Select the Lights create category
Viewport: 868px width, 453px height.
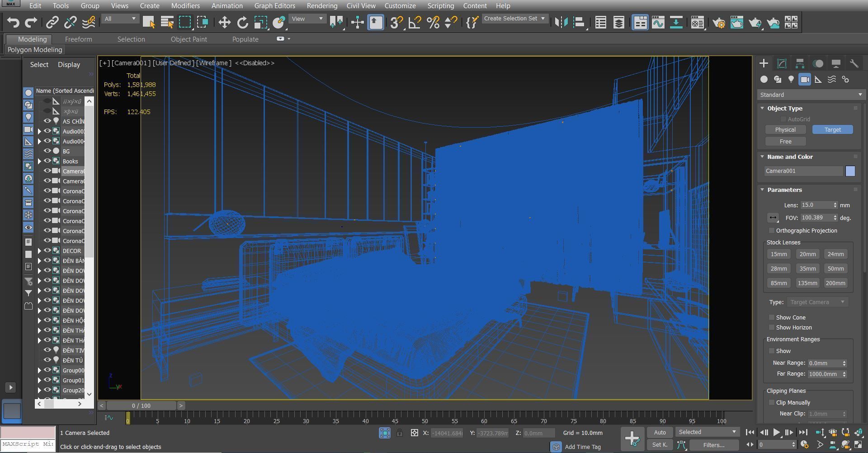(x=791, y=79)
